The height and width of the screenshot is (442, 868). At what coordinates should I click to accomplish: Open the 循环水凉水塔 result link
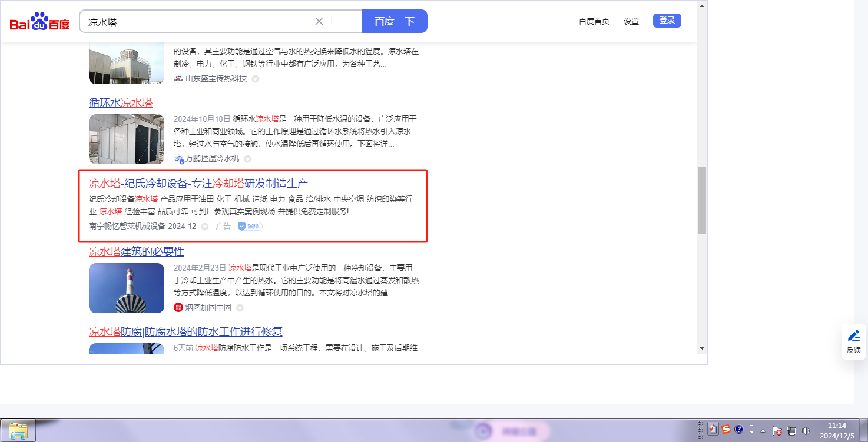click(121, 103)
